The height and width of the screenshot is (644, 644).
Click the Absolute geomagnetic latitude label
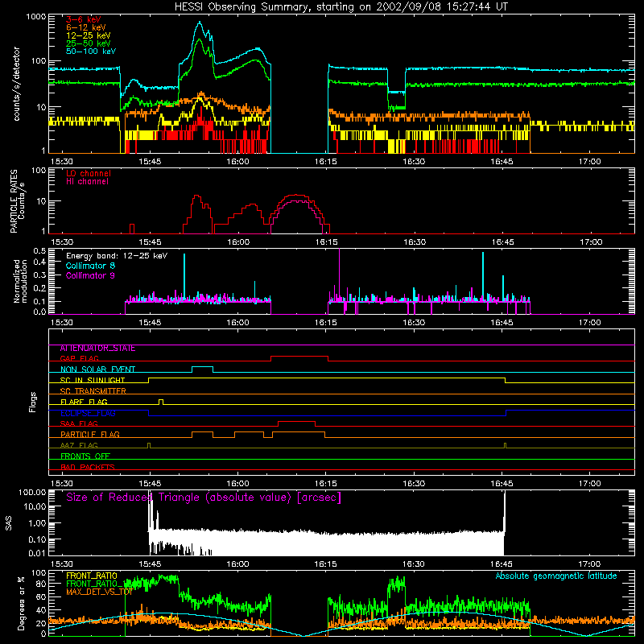click(556, 576)
